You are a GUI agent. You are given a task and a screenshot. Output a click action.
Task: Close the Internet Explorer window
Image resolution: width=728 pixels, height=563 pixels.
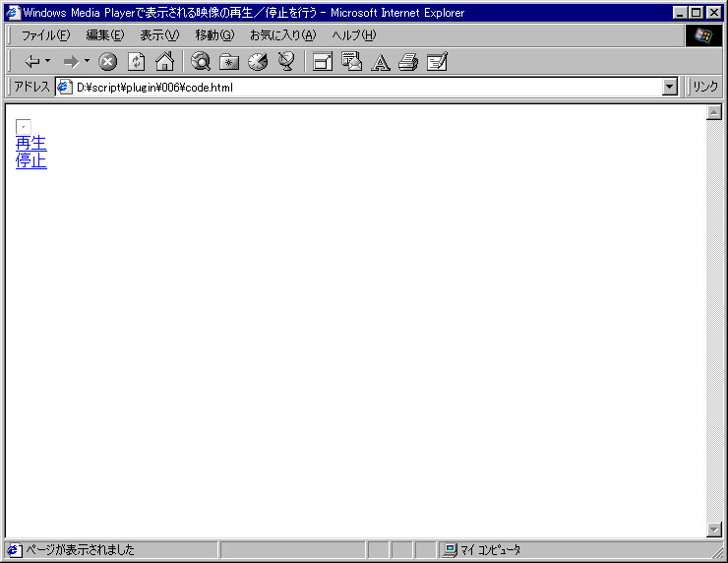click(713, 13)
